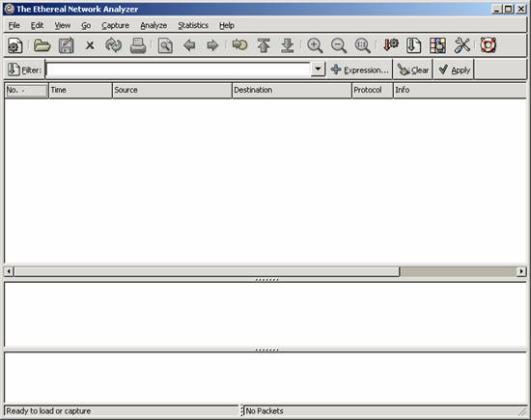This screenshot has width=531, height=420.
Task: Expand the filter history dropdown arrow
Action: pyautogui.click(x=318, y=70)
